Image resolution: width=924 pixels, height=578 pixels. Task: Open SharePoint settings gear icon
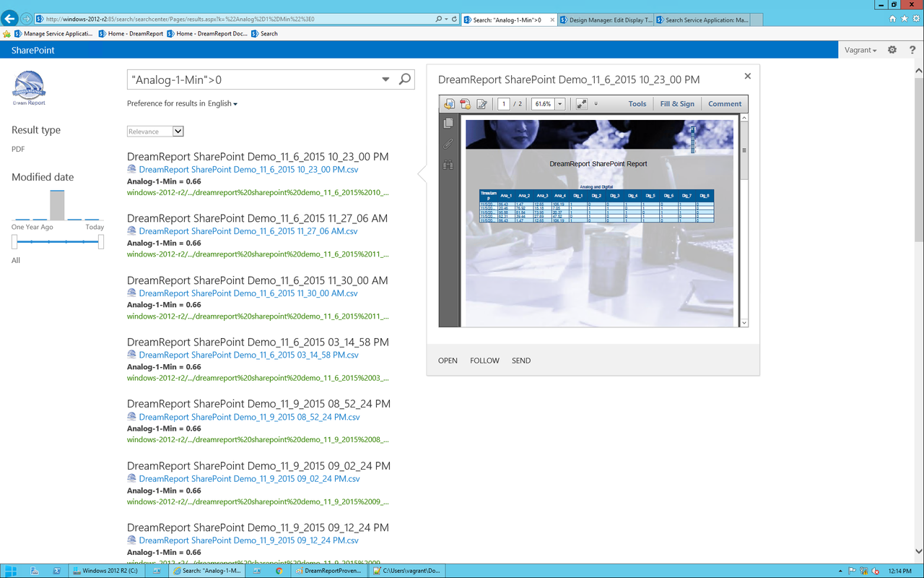[892, 50]
